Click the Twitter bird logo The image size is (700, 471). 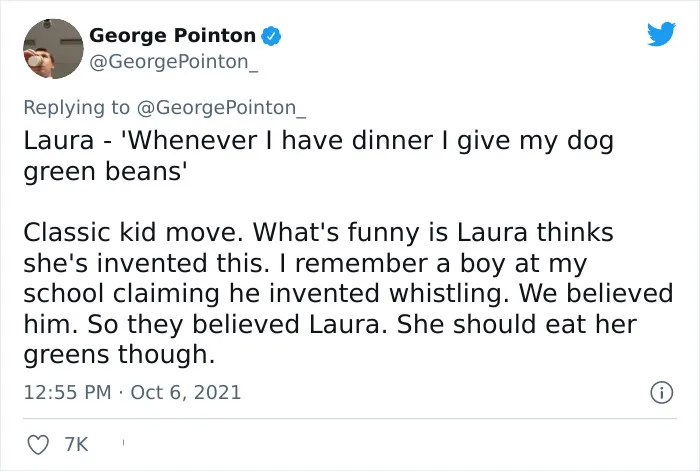tap(661, 34)
